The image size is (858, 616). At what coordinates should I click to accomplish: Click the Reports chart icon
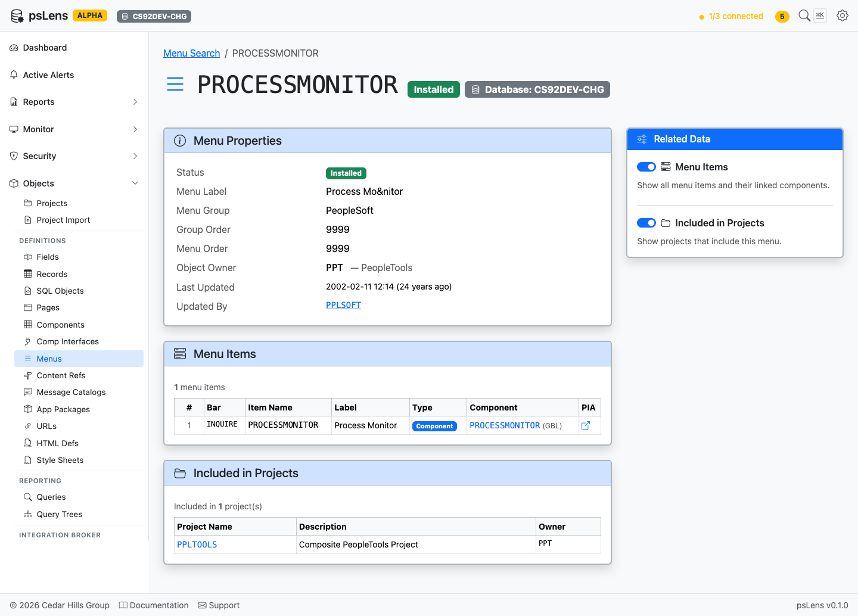point(14,102)
